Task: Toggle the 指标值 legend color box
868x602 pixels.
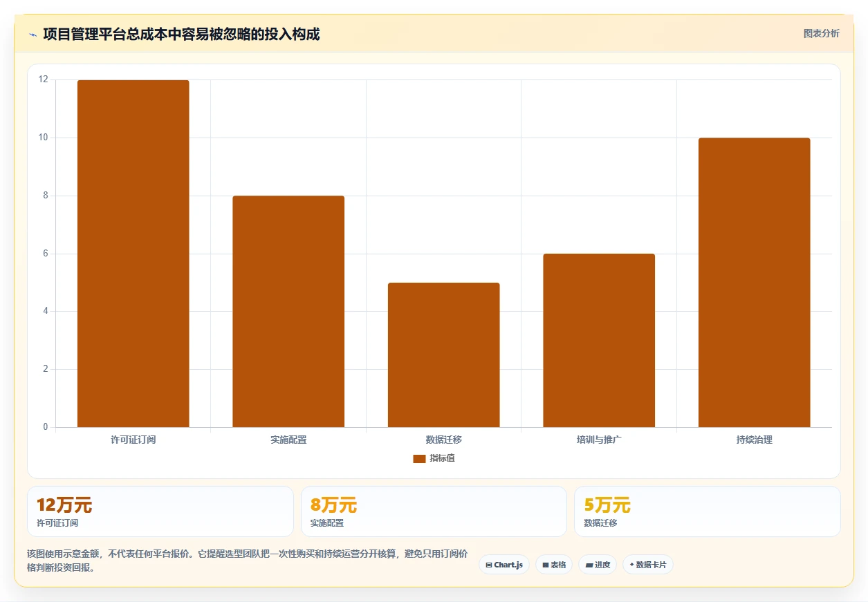Action: (419, 458)
